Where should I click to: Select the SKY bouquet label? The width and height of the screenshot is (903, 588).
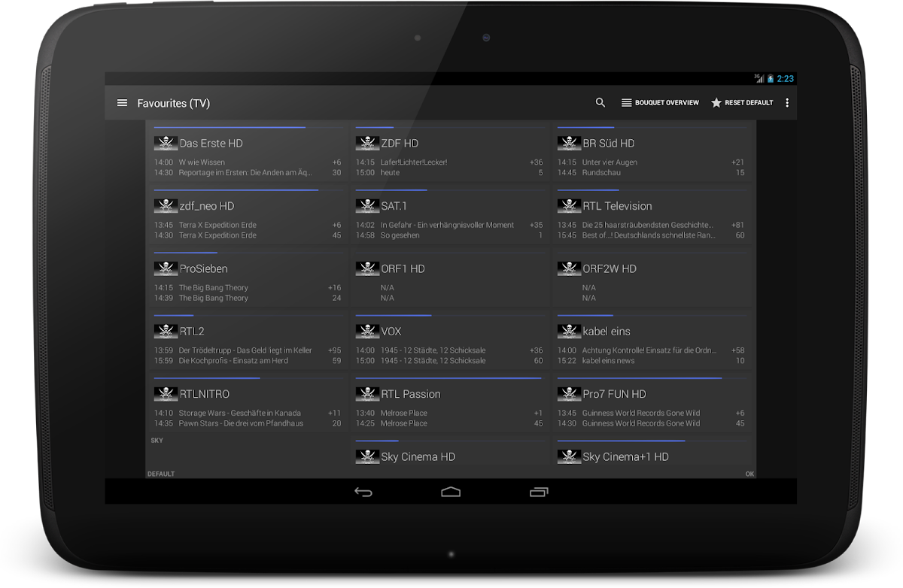pos(157,441)
